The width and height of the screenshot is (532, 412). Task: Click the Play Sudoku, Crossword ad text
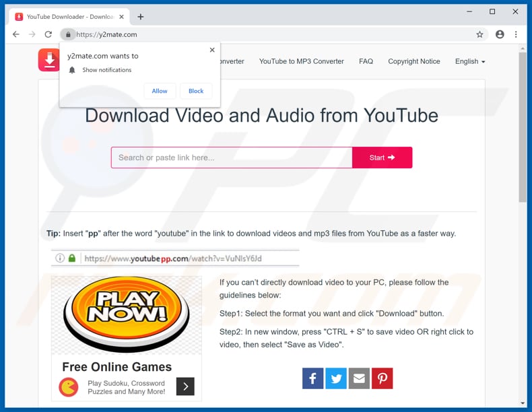click(x=126, y=387)
